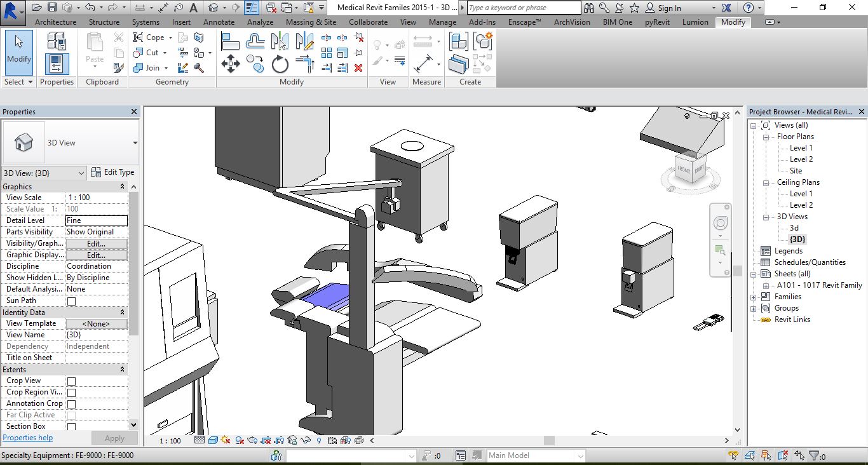868x465 pixels.
Task: Click Edit button for Visibility/Graphics
Action: pyautogui.click(x=97, y=243)
